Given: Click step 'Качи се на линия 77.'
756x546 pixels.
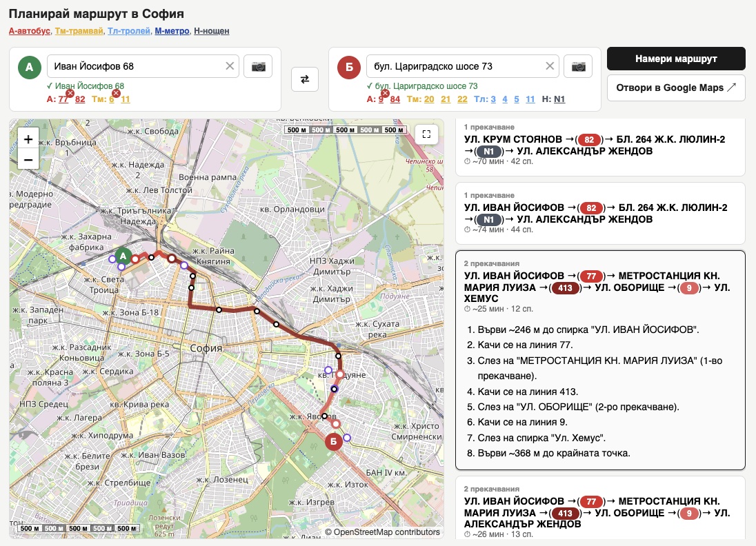Looking at the screenshot, I should [x=525, y=345].
